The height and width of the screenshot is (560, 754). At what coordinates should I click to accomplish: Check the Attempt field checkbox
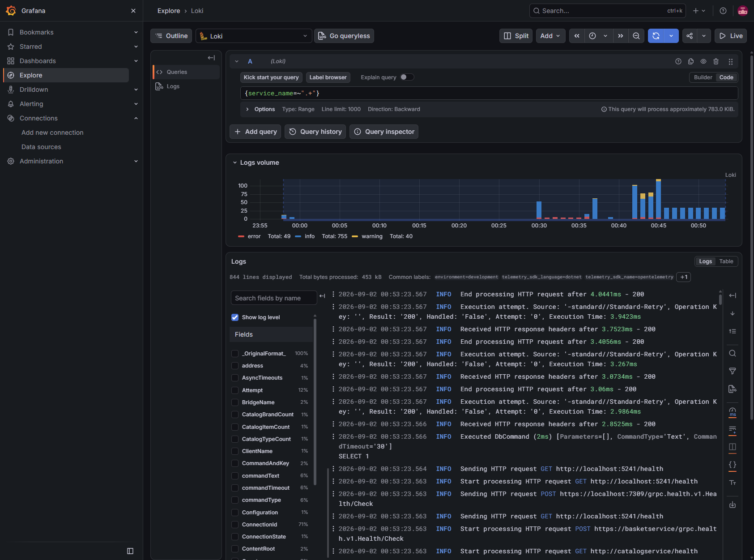(235, 390)
